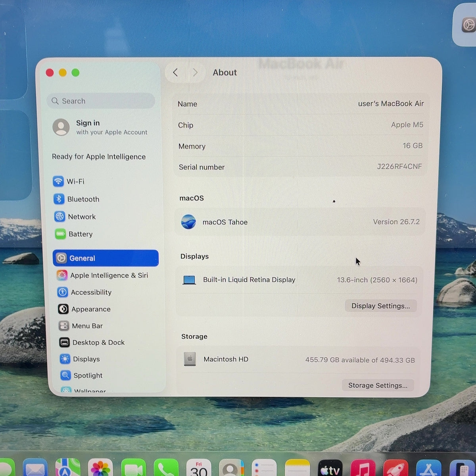Screen dimensions: 476x476
Task: Click "455.79 GB available of 494.33 GB"
Action: pyautogui.click(x=360, y=360)
